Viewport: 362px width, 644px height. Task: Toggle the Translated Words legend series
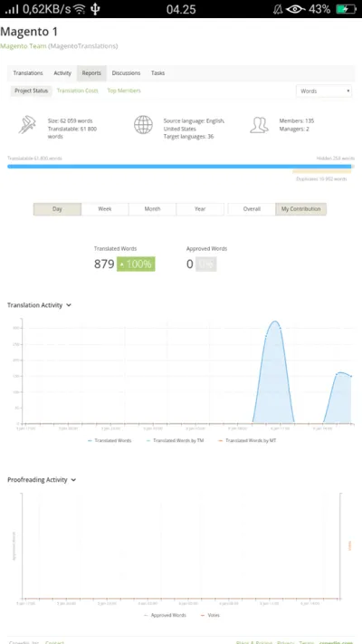pos(110,440)
